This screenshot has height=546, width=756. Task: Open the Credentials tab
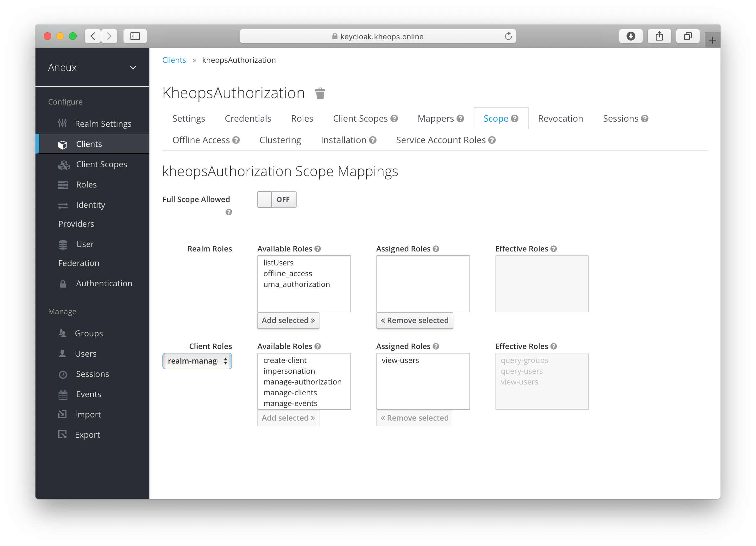click(248, 119)
